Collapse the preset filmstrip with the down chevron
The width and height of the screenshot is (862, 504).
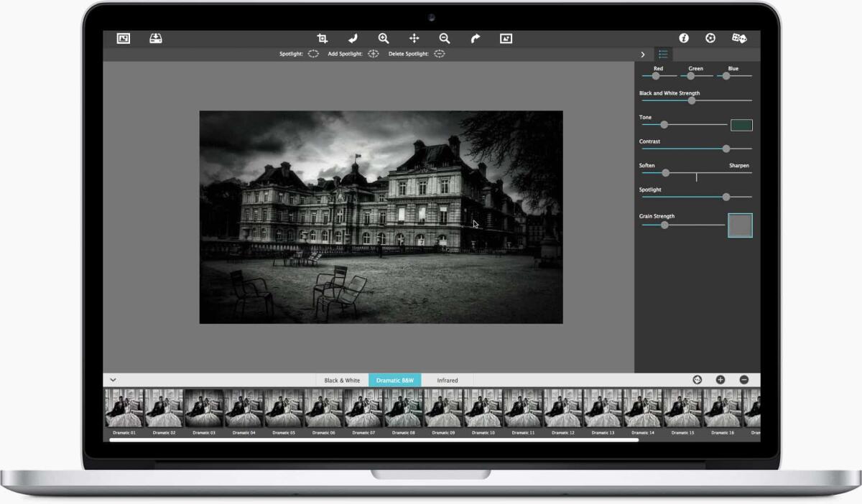(113, 379)
